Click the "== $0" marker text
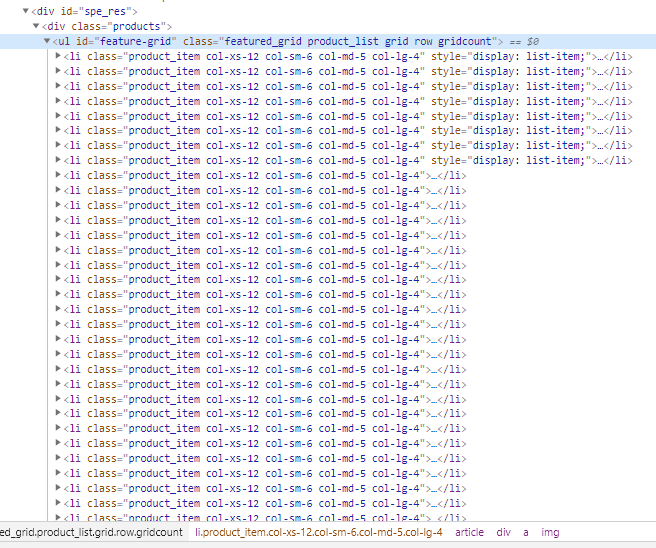 tap(524, 41)
